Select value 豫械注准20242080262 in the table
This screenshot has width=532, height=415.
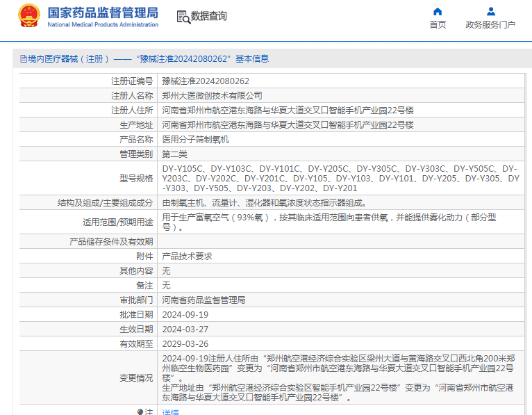206,81
